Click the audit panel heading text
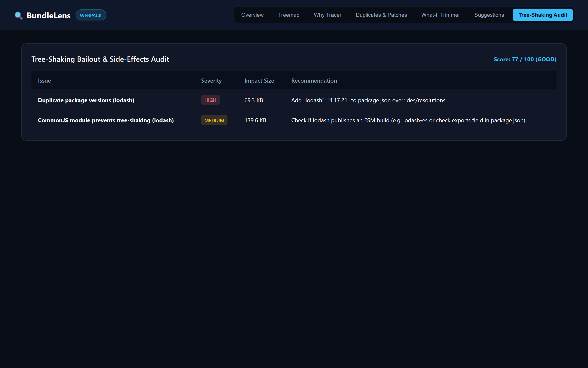Screen dimensions: 588x368 pyautogui.click(x=100, y=59)
